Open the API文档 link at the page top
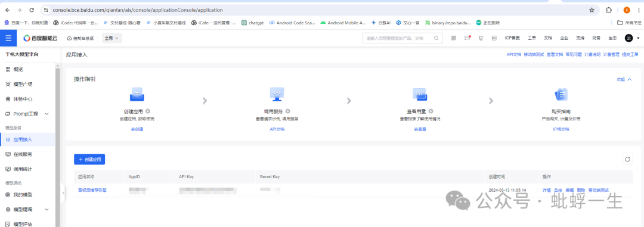The height and width of the screenshot is (227, 644). click(514, 54)
